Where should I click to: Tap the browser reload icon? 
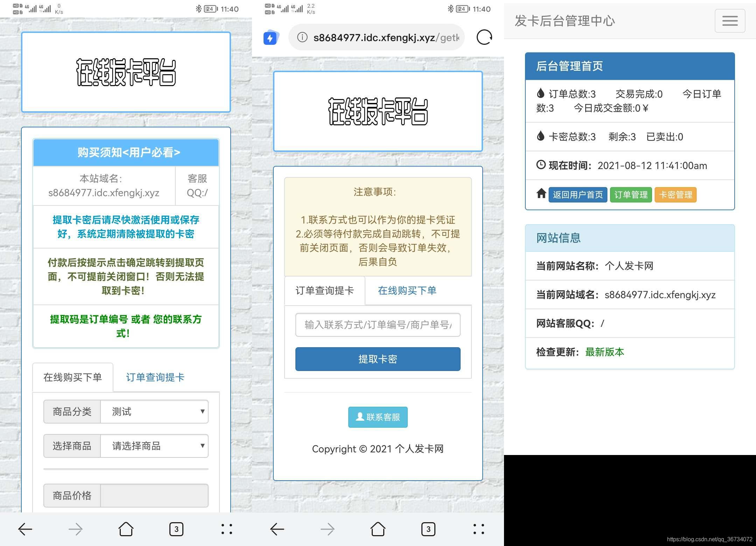[x=484, y=37]
